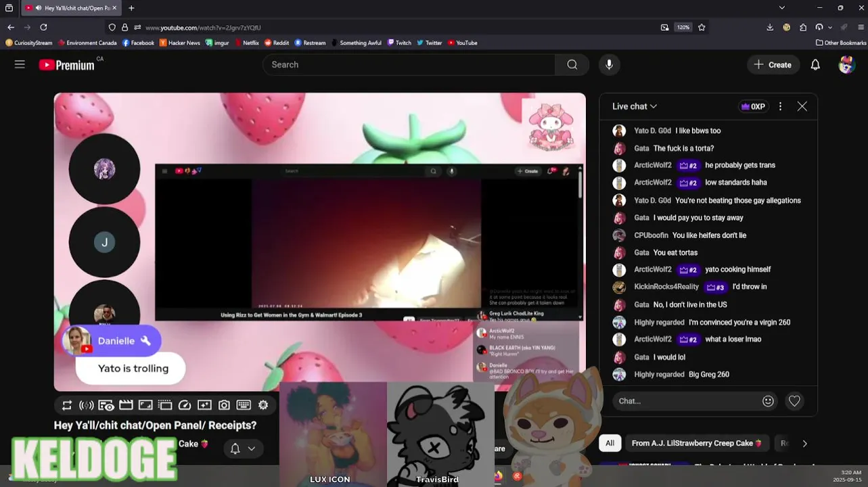The image size is (868, 487).
Task: Click the video title Hey Ya'll/chit chat/Open Panel/ Receipts?
Action: coord(155,425)
